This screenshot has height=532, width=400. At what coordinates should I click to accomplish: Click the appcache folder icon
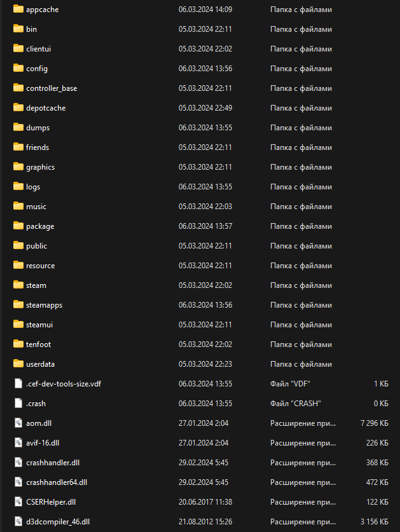coord(18,9)
